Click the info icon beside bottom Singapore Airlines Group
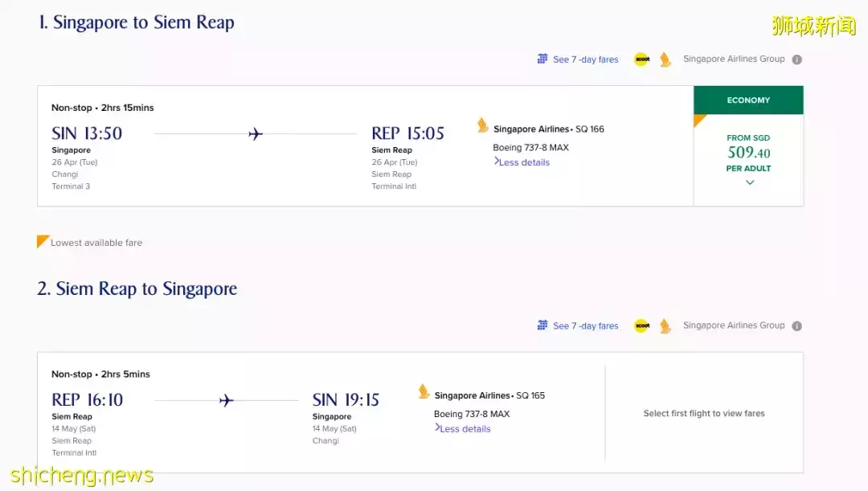 tap(796, 325)
